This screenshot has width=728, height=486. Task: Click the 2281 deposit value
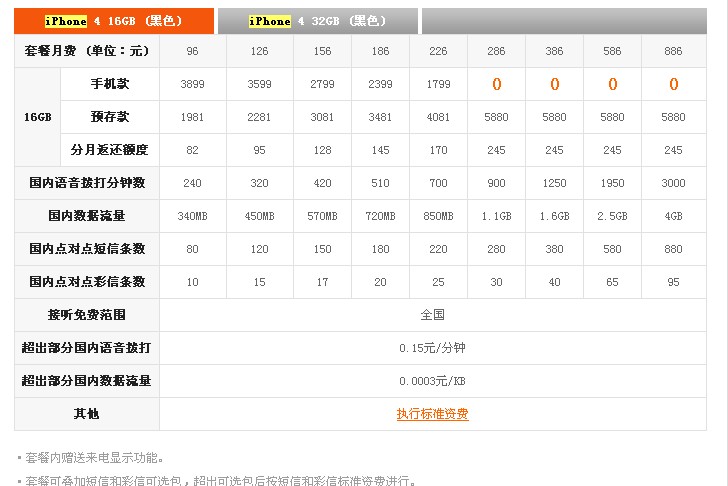pos(259,117)
